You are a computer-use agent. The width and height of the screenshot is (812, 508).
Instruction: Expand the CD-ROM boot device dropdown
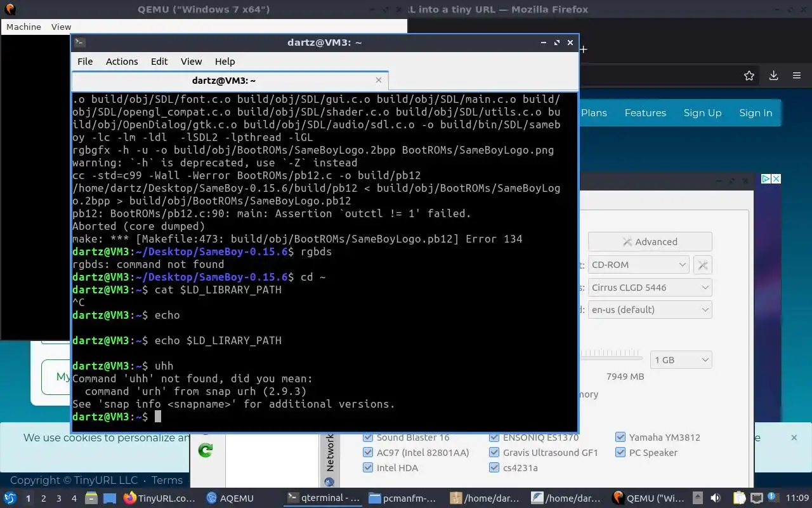[x=638, y=265]
